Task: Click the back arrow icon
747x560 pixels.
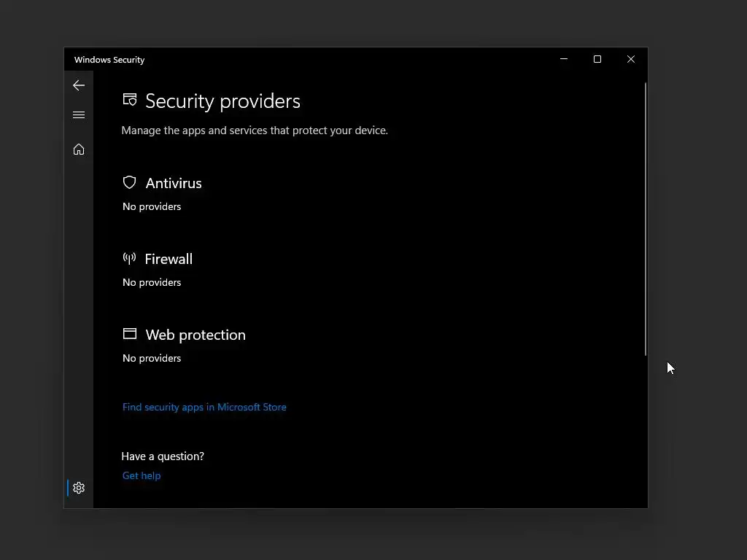Action: 79,85
